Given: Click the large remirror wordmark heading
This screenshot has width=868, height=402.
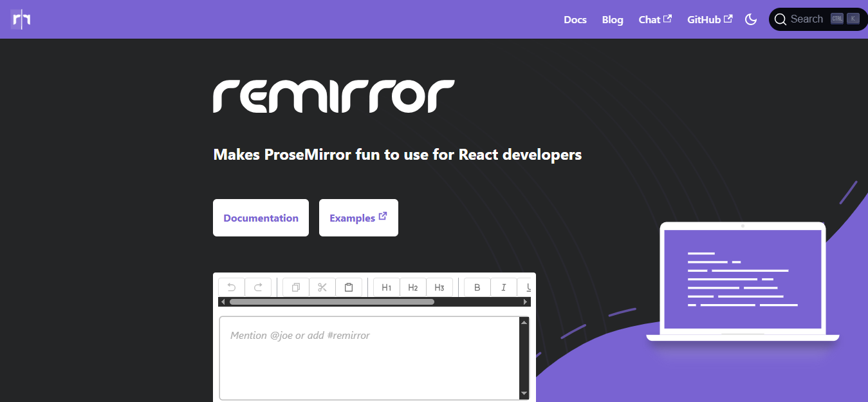Looking at the screenshot, I should point(334,97).
